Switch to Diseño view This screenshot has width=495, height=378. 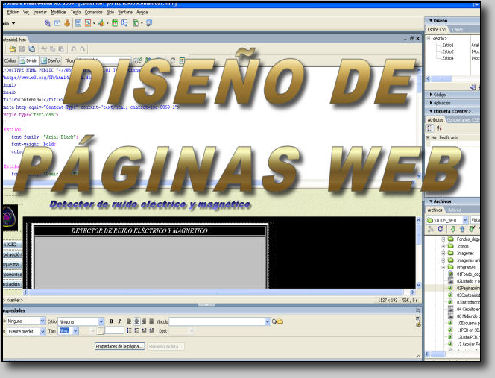[x=51, y=61]
